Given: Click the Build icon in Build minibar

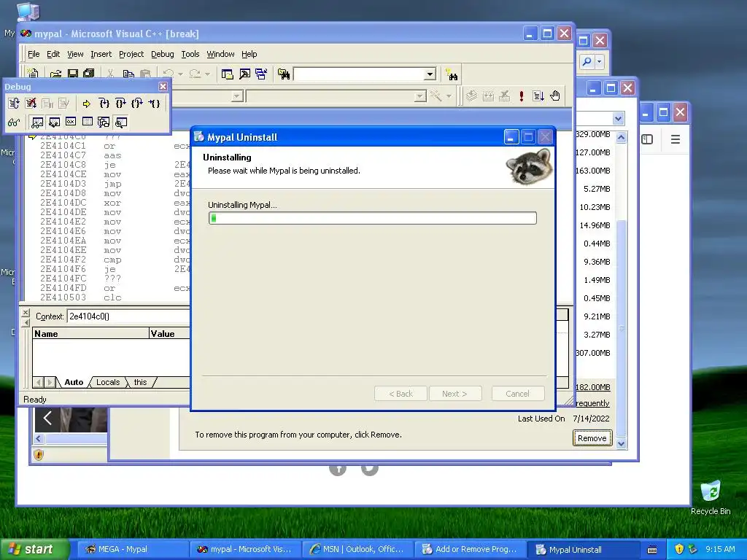Looking at the screenshot, I should coord(488,96).
